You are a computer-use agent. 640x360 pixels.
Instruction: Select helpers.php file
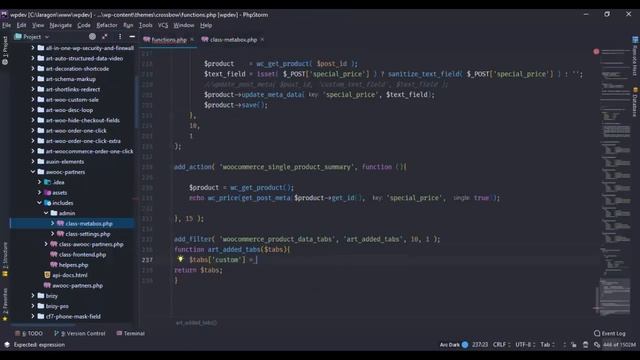73,264
